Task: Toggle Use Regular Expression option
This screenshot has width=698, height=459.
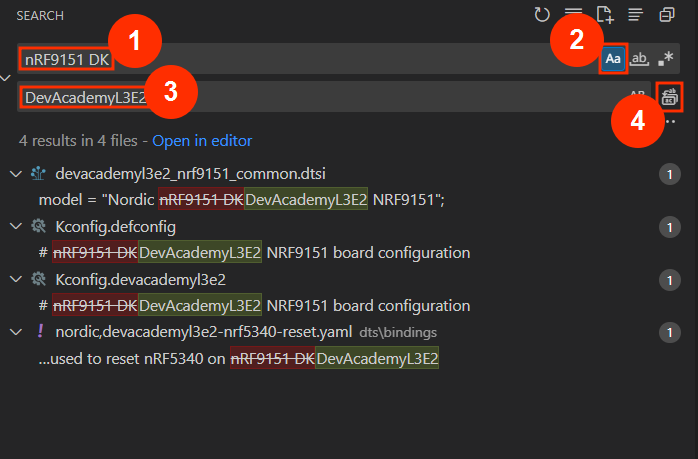Action: 666,58
